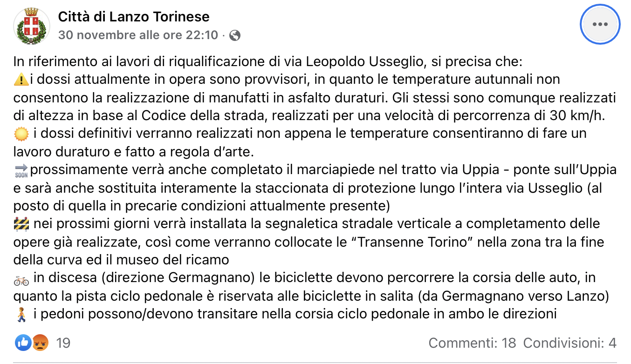Screen dimensions: 631x364
Task: View the Condivisioni: 4 shares list
Action: point(569,343)
